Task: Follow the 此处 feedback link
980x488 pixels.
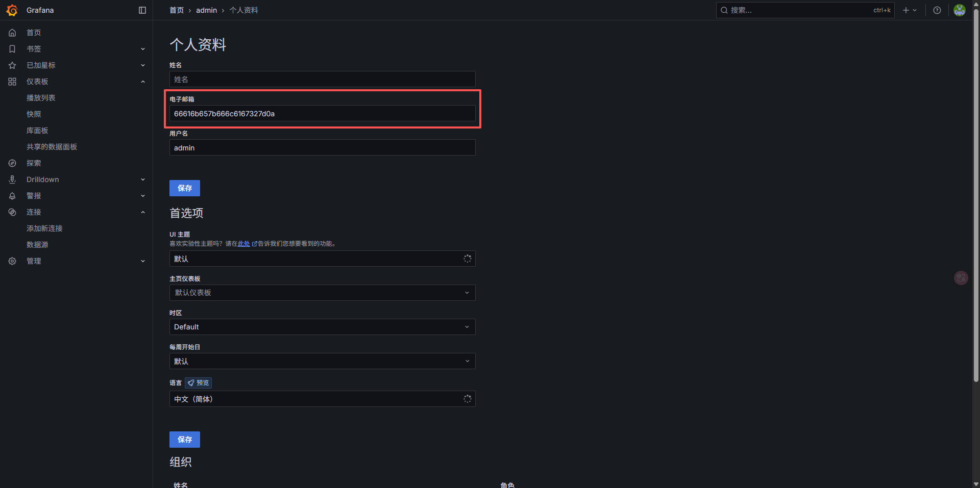Action: point(244,244)
